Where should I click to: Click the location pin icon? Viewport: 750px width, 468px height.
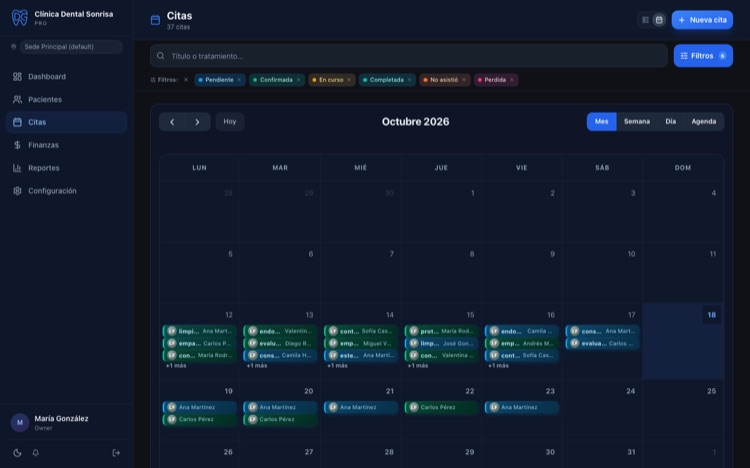13,47
